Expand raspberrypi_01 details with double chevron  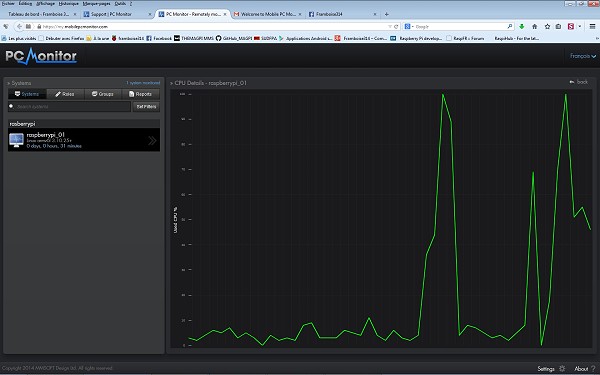coord(152,140)
